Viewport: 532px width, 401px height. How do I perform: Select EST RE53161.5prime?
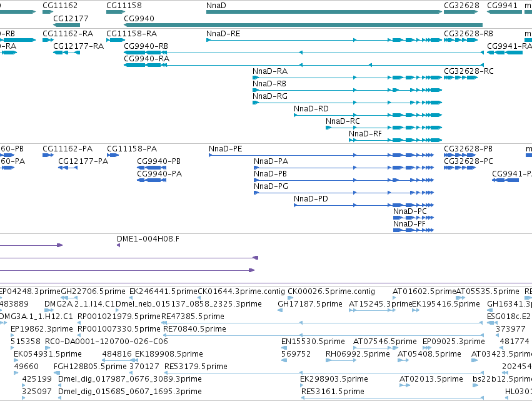click(x=392, y=398)
